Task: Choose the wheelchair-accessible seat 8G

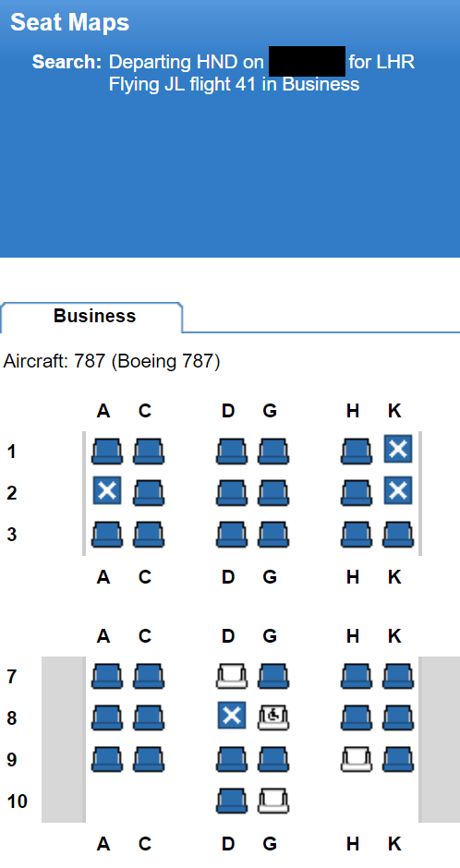Action: click(x=272, y=718)
